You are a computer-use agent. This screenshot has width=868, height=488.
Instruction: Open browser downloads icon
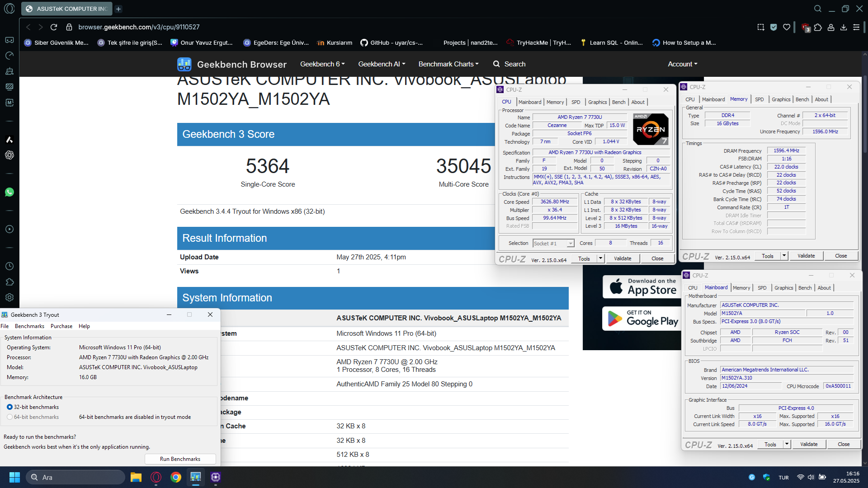844,27
